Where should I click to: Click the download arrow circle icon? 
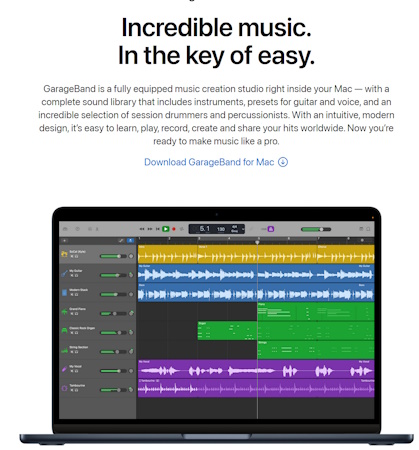pos(283,162)
